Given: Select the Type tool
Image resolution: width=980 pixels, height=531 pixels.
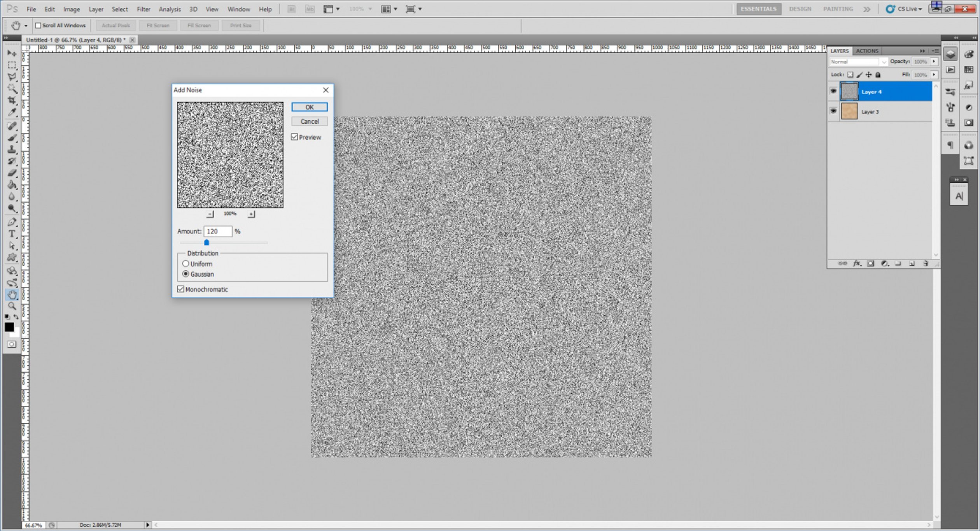Looking at the screenshot, I should pos(12,234).
